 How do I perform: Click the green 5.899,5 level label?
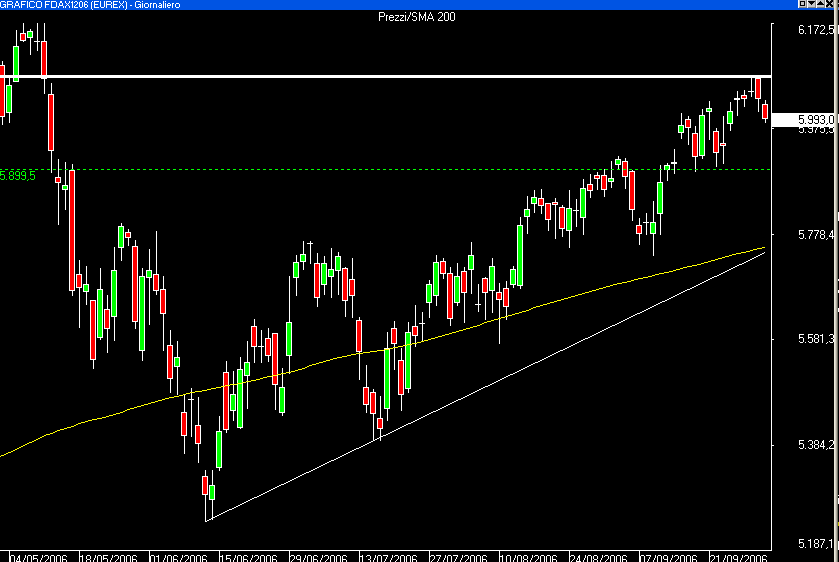point(18,176)
